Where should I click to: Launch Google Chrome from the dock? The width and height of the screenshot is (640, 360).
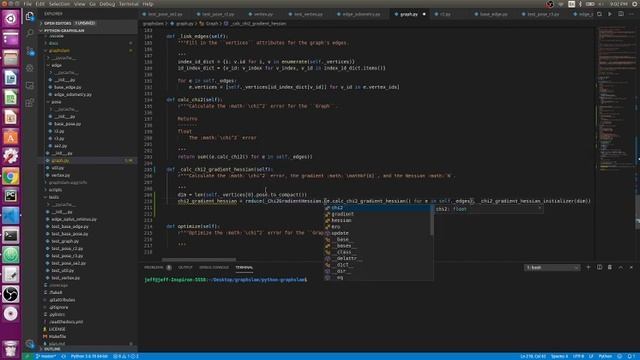[11, 176]
